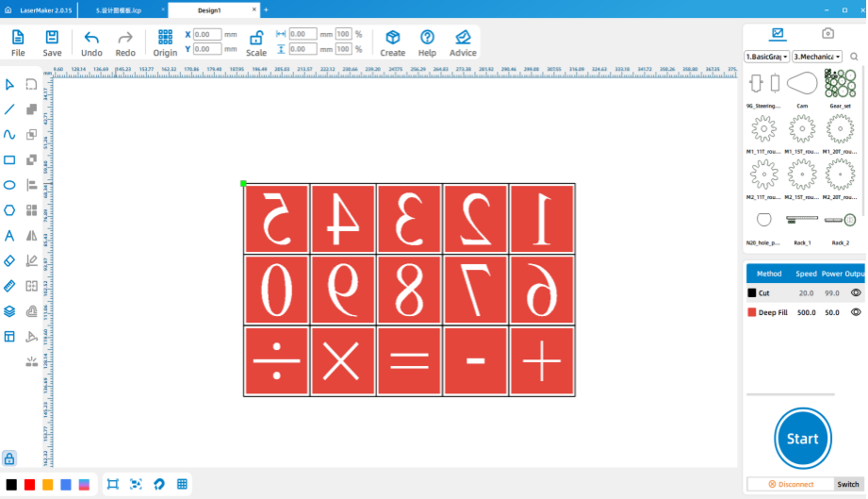Go to the LaserMaker home tab
This screenshot has height=499, width=868.
click(40, 10)
